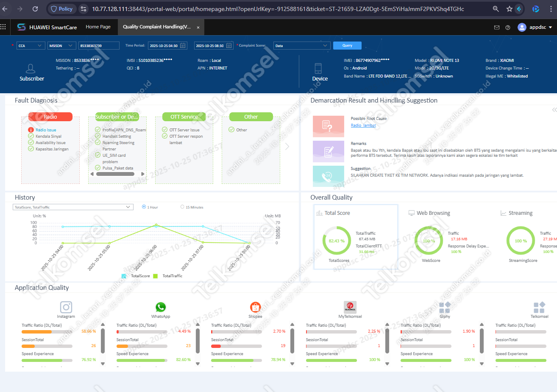
Task: Click the WhatsApp Speed Experience green bar
Action: pyautogui.click(x=141, y=360)
